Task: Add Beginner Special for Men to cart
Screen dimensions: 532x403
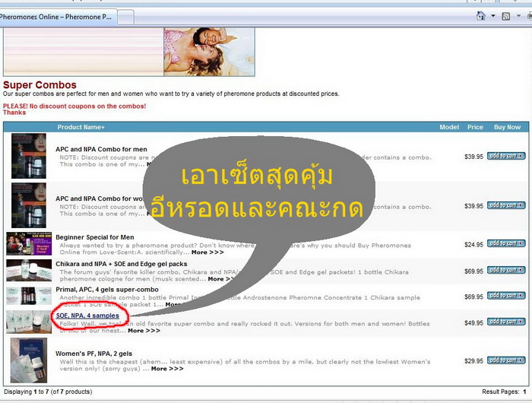Action: tap(505, 244)
